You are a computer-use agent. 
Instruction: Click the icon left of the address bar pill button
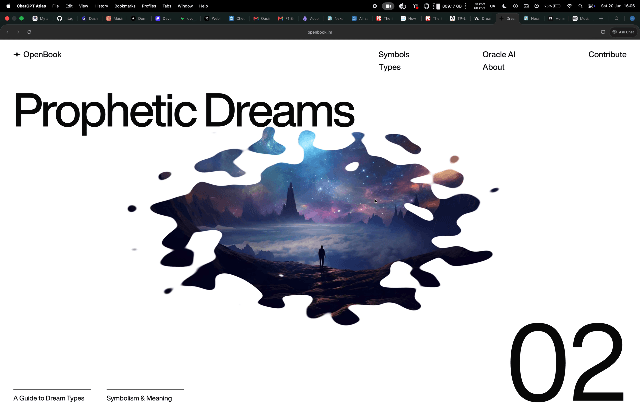(x=603, y=32)
